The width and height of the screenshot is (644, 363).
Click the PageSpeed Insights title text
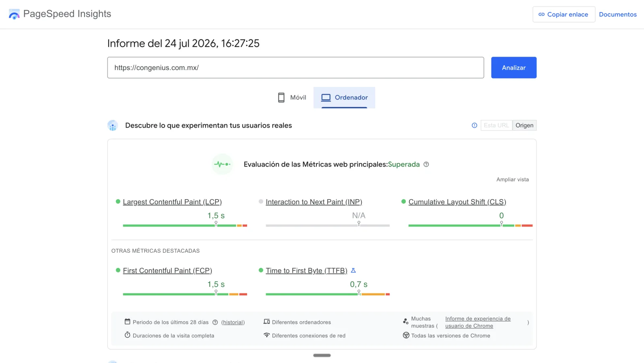[67, 14]
